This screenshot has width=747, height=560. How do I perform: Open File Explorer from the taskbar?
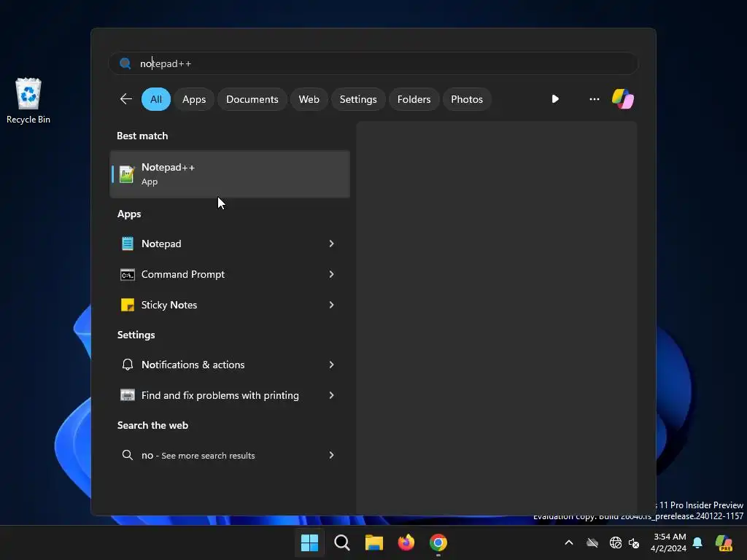click(374, 542)
